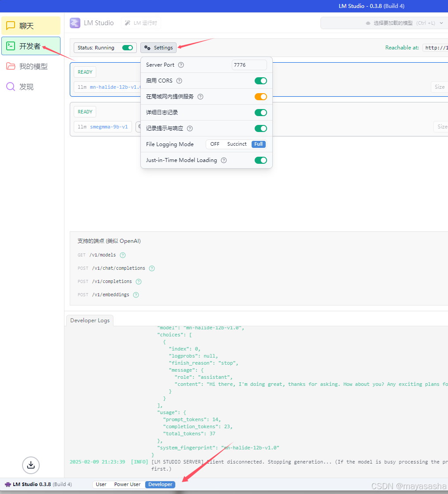Click the smegmma-9b-v1 model name
This screenshot has width=448, height=494.
tap(109, 127)
